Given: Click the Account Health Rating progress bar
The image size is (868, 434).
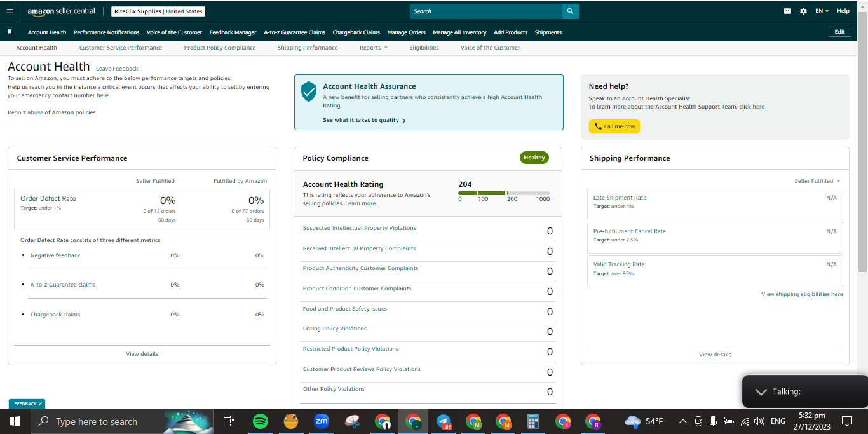Looking at the screenshot, I should 504,193.
